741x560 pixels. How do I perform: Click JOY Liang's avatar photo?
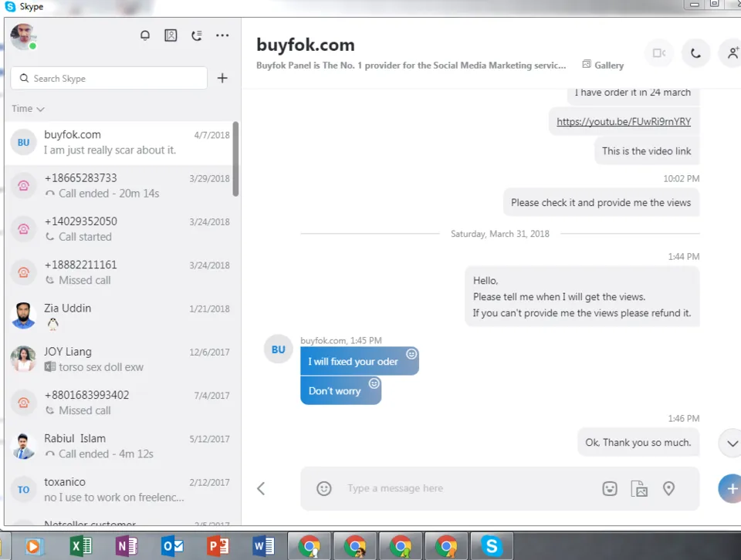click(x=23, y=359)
